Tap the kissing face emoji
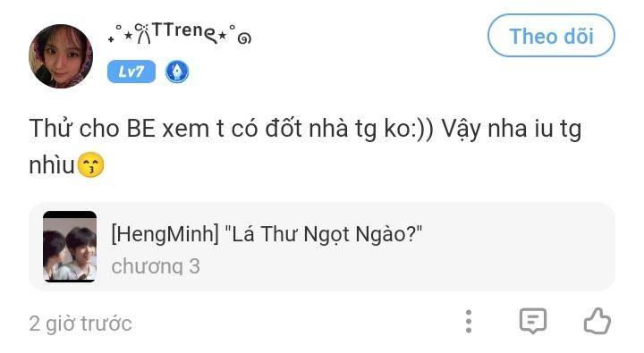Screen dimensions: 644x353 pos(90,164)
